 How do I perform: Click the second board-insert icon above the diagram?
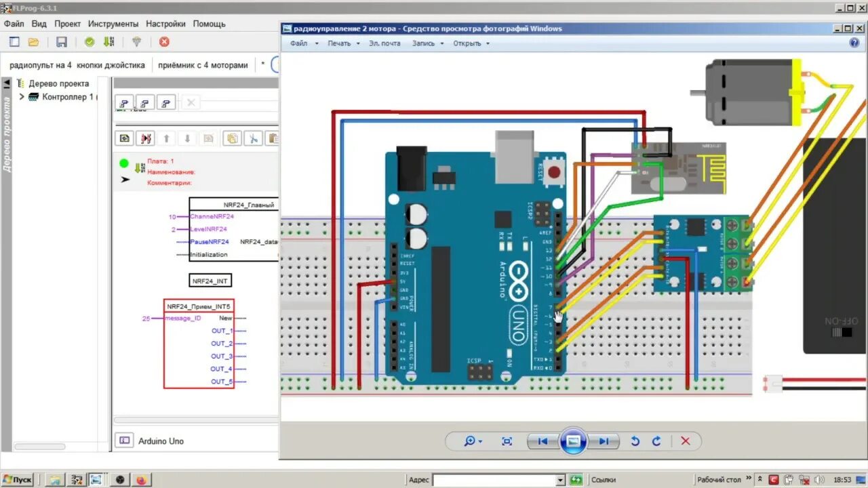[145, 103]
